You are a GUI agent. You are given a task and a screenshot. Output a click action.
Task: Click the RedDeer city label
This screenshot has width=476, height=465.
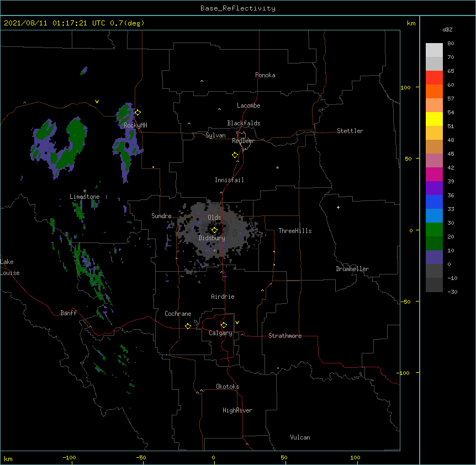click(x=243, y=141)
